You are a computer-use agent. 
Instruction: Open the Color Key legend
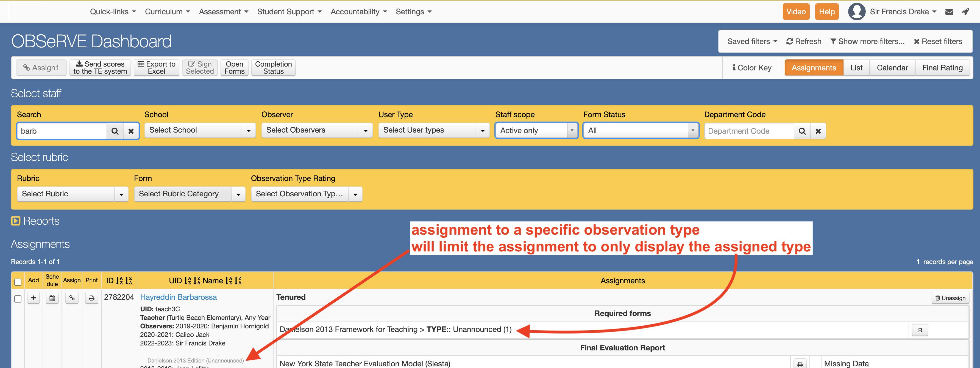click(751, 68)
